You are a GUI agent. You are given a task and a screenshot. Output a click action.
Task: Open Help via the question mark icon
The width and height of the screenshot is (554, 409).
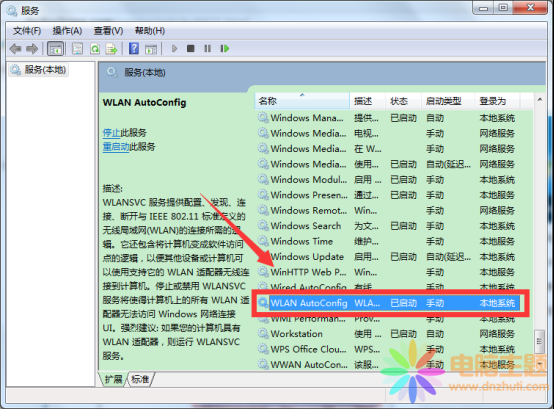tap(134, 48)
